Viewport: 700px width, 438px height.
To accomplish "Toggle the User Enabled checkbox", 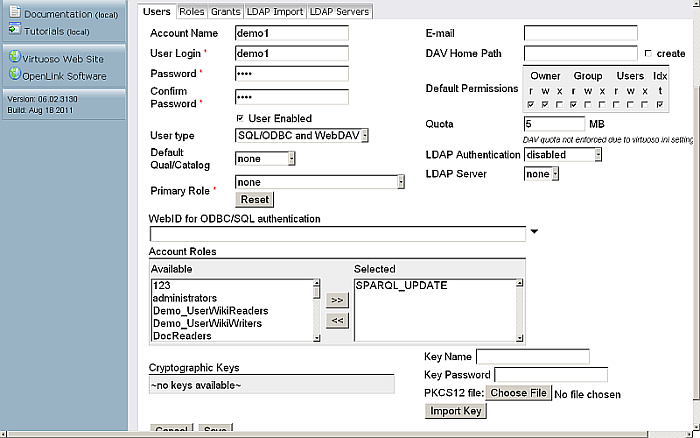I will [x=240, y=118].
